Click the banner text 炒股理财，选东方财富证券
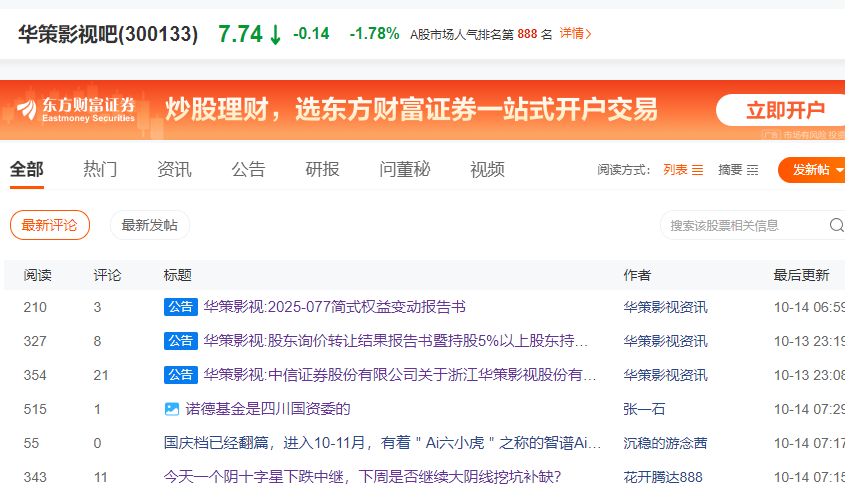Viewport: 845px width, 485px height. 411,109
